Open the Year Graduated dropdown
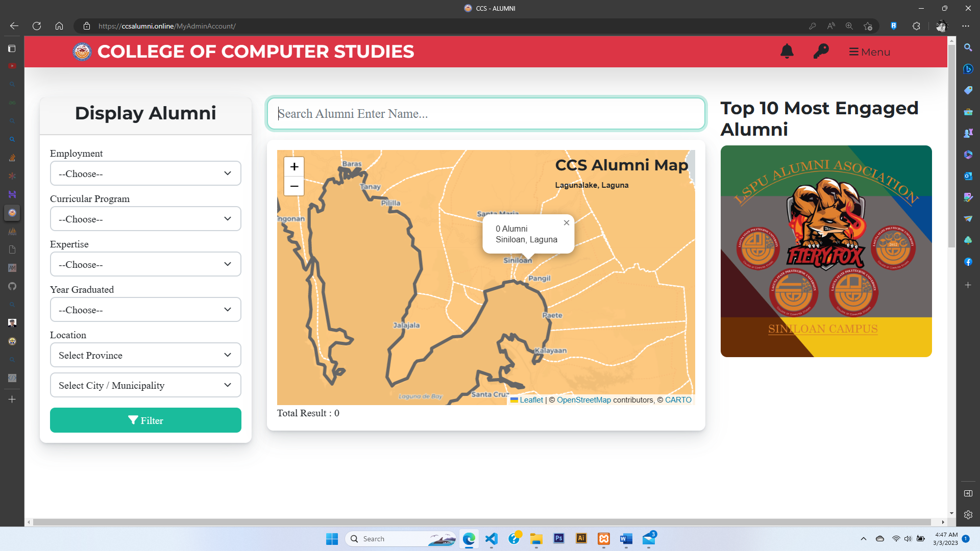Screen dimensions: 980x551 [x=145, y=310]
